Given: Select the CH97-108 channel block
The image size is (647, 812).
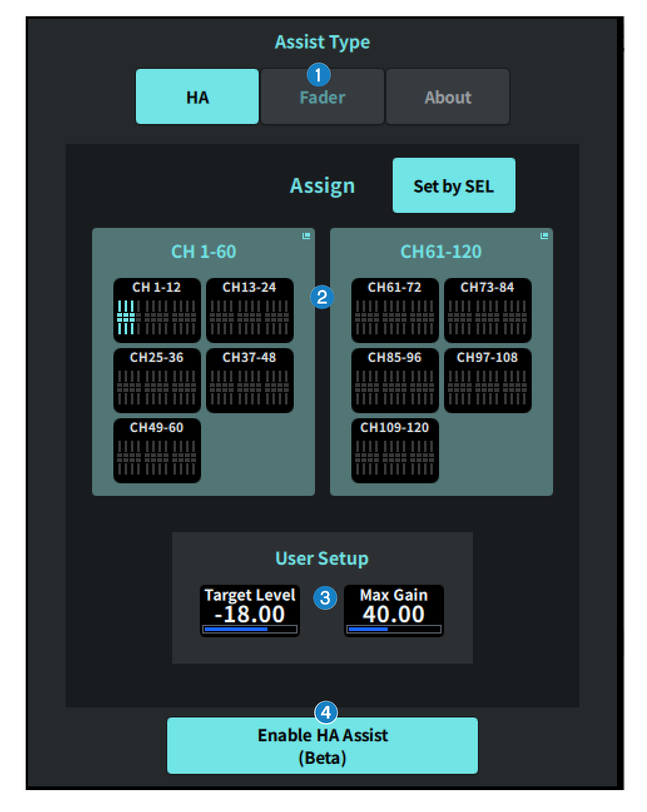Looking at the screenshot, I should click(487, 381).
